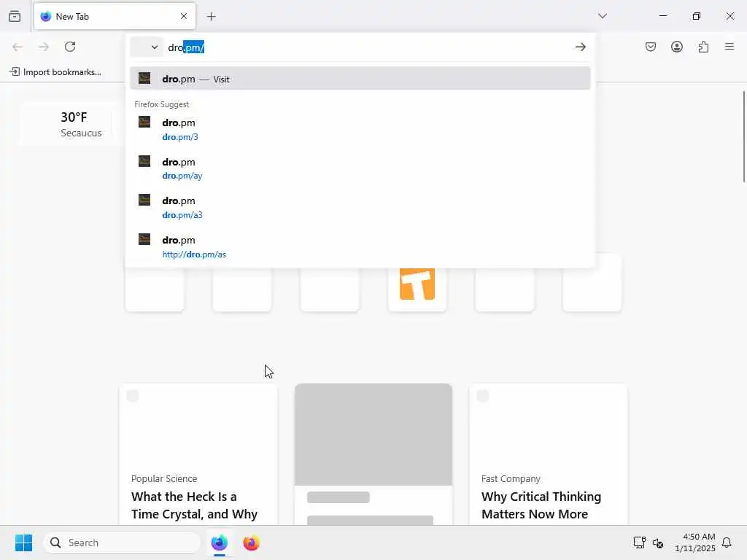747x560 pixels.
Task: Open the clock showing 4:50 AM
Action: (695, 542)
